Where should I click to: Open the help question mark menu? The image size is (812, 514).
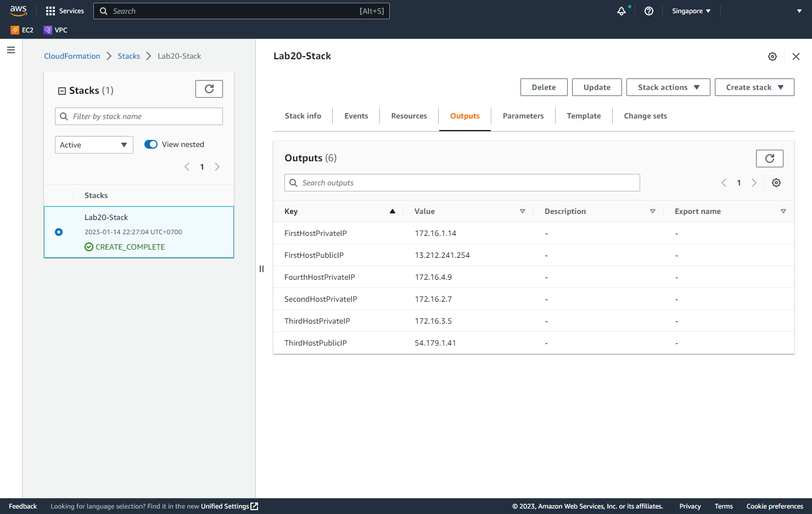pyautogui.click(x=649, y=11)
